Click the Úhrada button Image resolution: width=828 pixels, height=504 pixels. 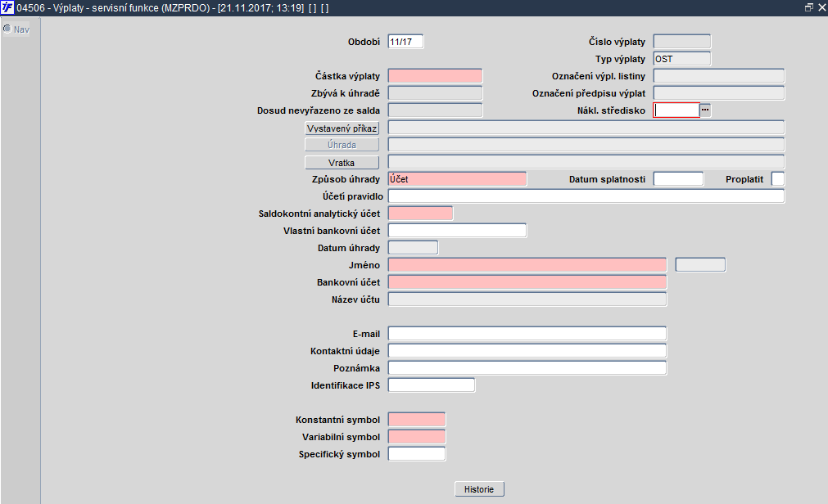pyautogui.click(x=342, y=145)
